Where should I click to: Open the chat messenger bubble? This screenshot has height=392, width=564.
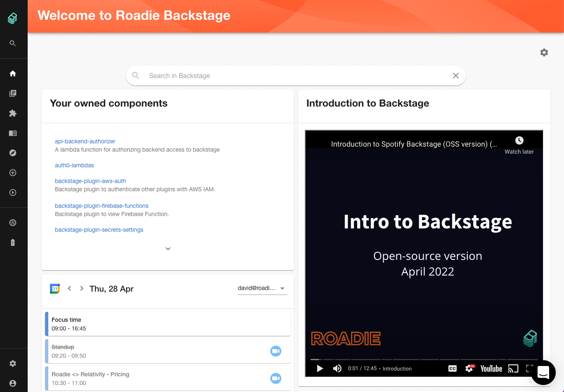(543, 373)
